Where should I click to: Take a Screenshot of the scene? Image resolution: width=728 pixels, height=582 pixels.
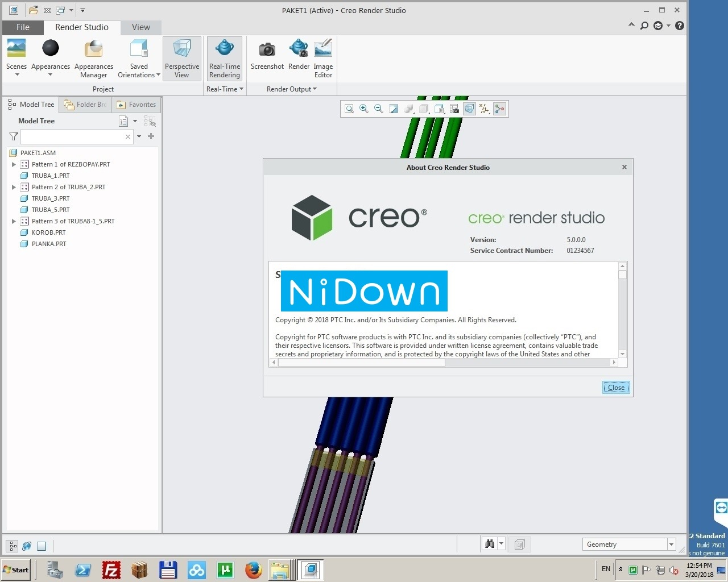tap(267, 55)
